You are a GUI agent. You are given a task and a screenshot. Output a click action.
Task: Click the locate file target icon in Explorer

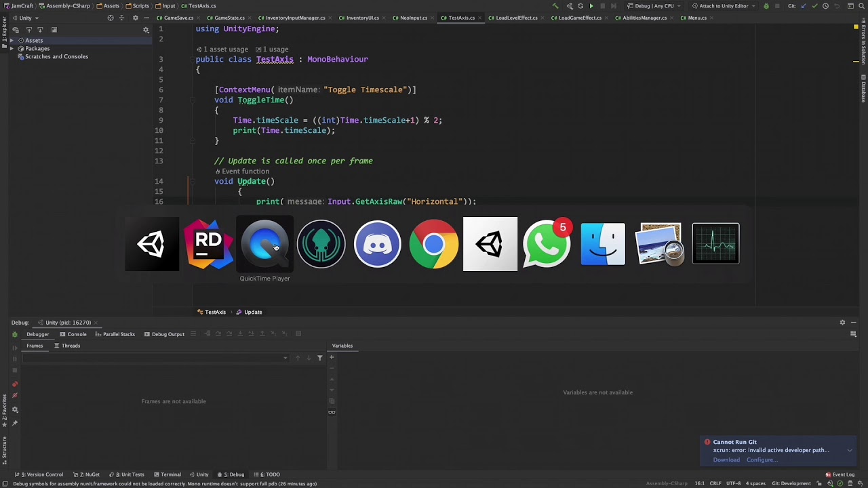coord(111,18)
